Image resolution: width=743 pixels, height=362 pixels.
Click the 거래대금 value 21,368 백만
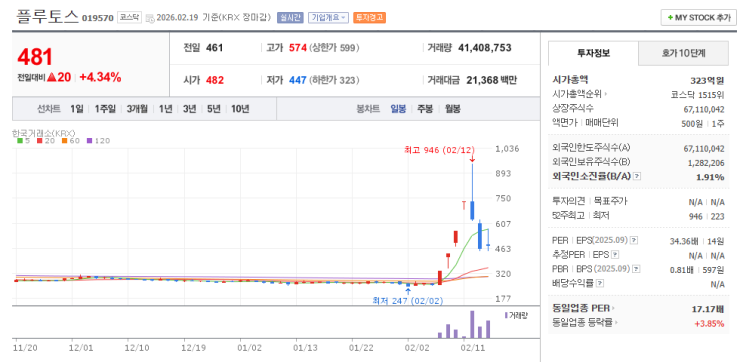[x=491, y=80]
